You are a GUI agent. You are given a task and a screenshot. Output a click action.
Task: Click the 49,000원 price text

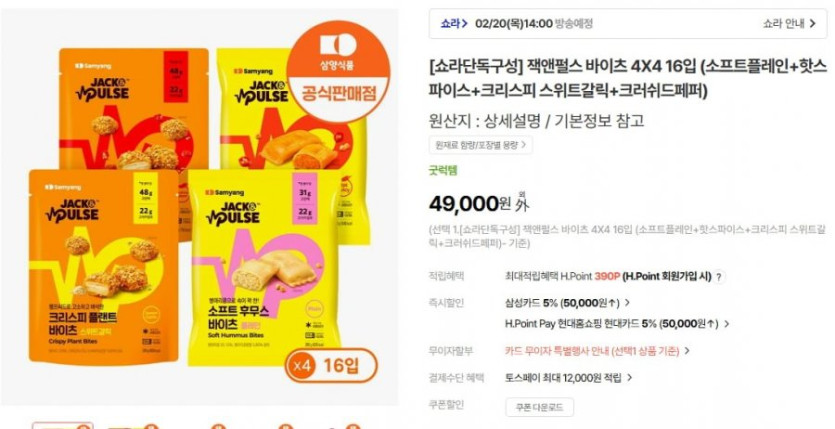pyautogui.click(x=470, y=203)
